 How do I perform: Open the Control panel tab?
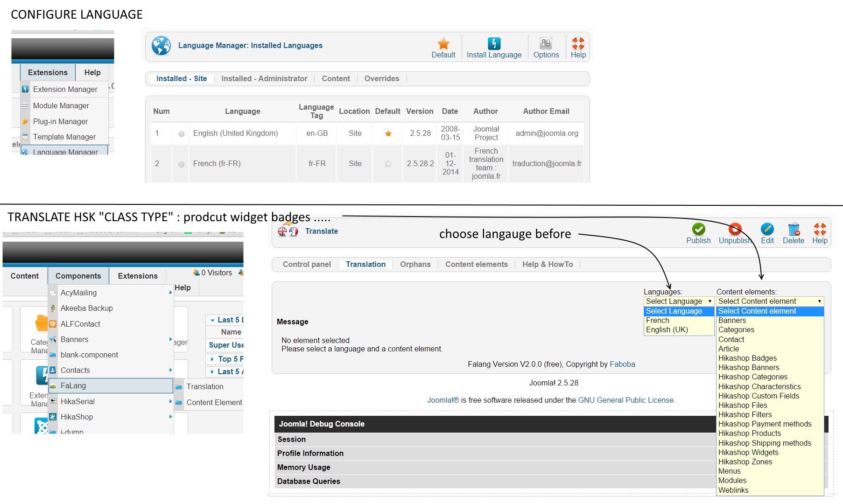tap(307, 265)
